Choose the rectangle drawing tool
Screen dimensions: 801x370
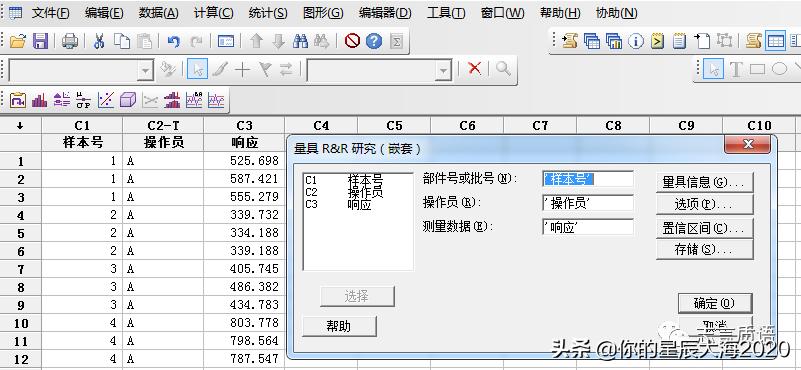pos(757,69)
